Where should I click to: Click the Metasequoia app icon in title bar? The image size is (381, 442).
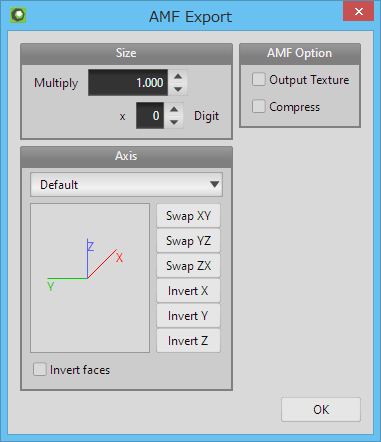(x=18, y=15)
